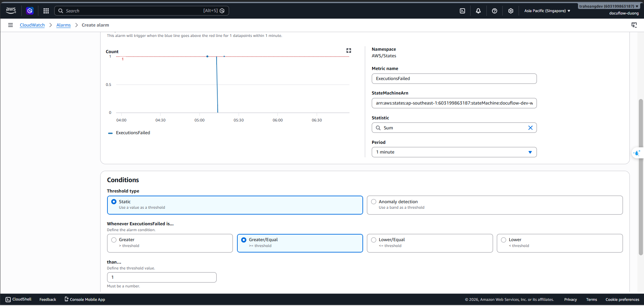Enlarge the ExecutionsFailed graph

tap(349, 50)
